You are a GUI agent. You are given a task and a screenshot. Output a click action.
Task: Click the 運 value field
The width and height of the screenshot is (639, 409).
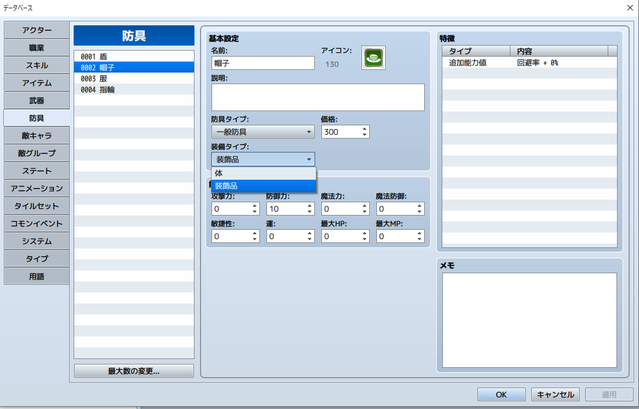tap(286, 236)
